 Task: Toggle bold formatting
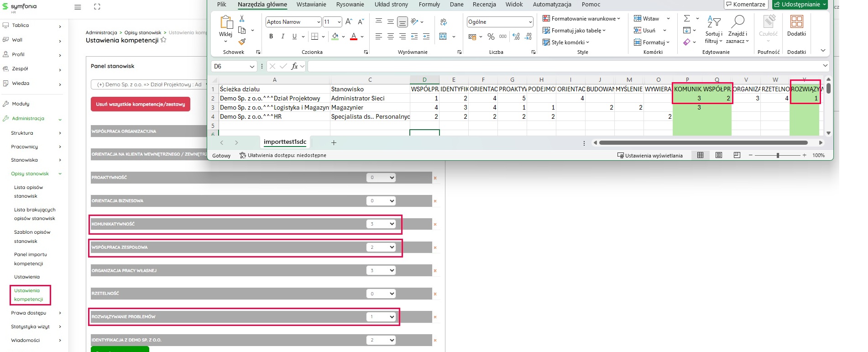point(271,37)
